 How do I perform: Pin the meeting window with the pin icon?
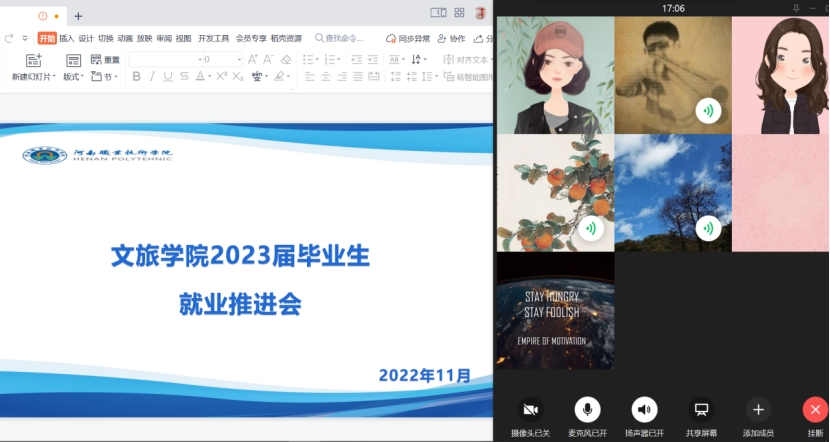(x=796, y=8)
